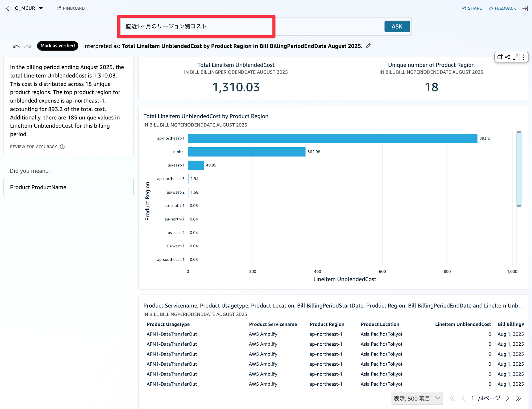The height and width of the screenshot is (409, 532).
Task: Expand the visual to full screen
Action: tap(516, 57)
